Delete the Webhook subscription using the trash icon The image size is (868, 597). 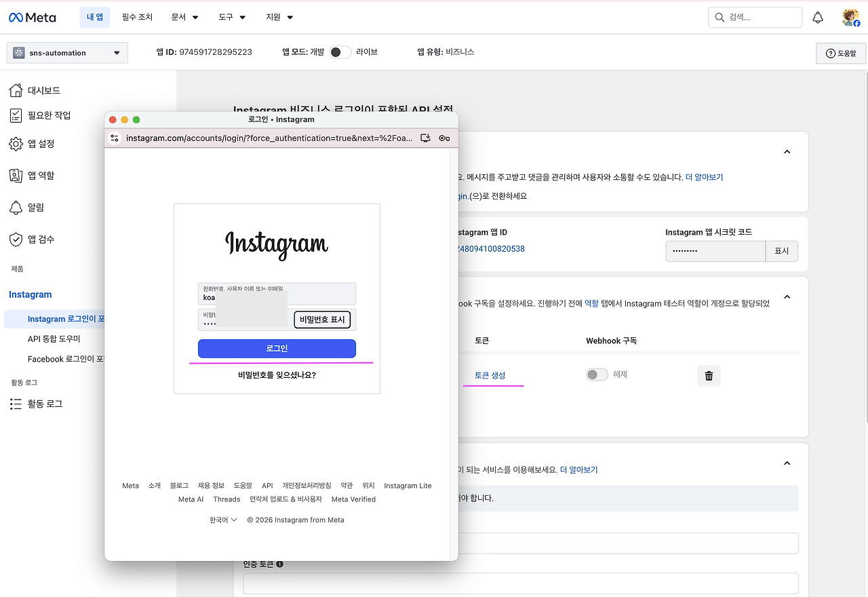point(709,375)
